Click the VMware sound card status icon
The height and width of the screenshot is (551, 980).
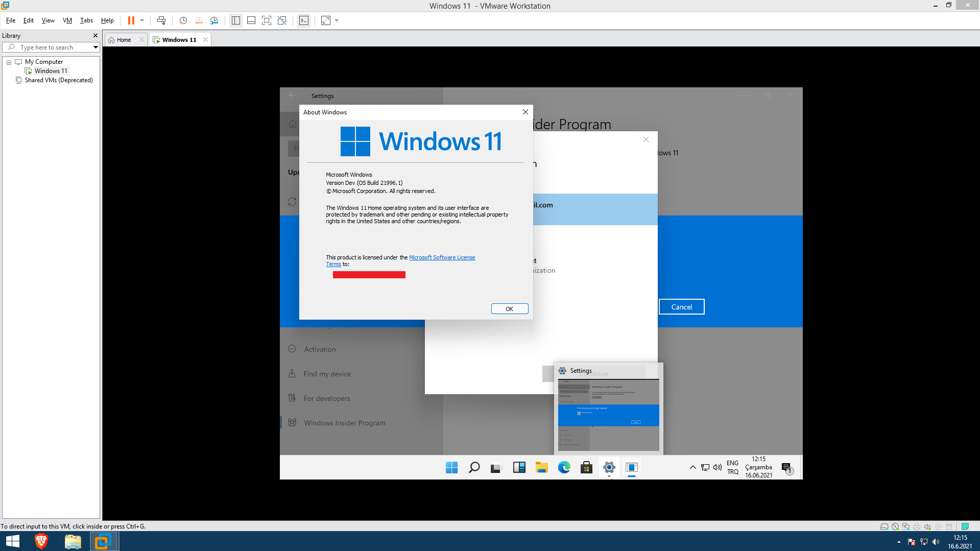pos(927,526)
